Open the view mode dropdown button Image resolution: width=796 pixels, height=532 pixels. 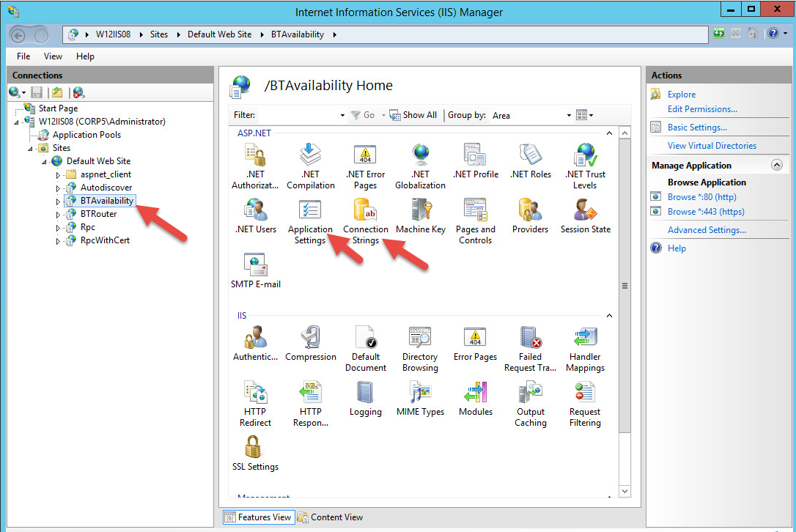click(585, 115)
